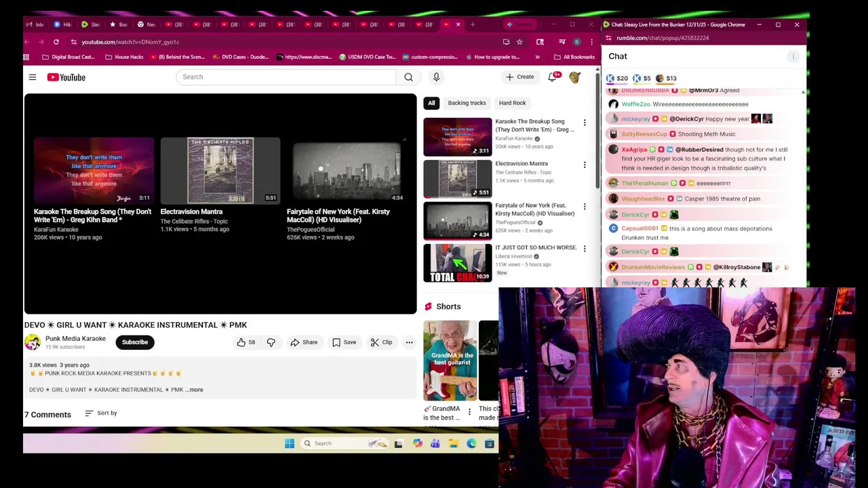
Task: Click the Windows taskbar search box
Action: 344,443
